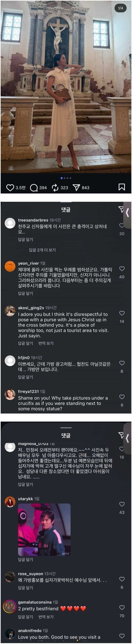132x644 pixels.
Task: Expand 답글 2개 더 보기 replies
Action: point(42,250)
